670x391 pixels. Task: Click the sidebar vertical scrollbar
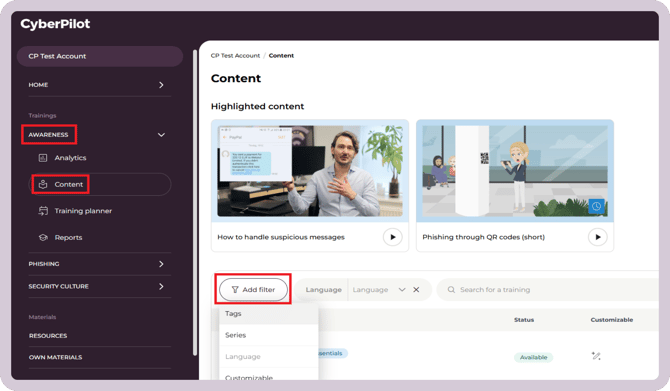195,203
